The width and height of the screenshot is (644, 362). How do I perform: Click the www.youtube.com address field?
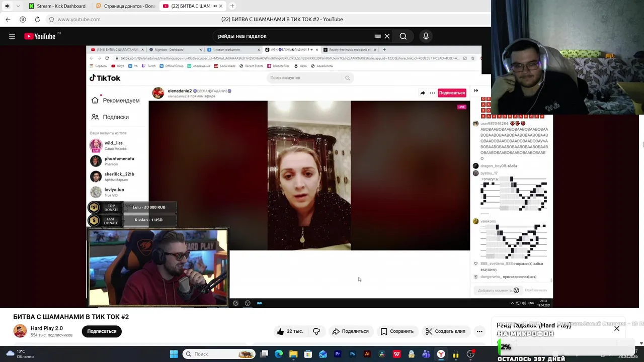(79, 19)
